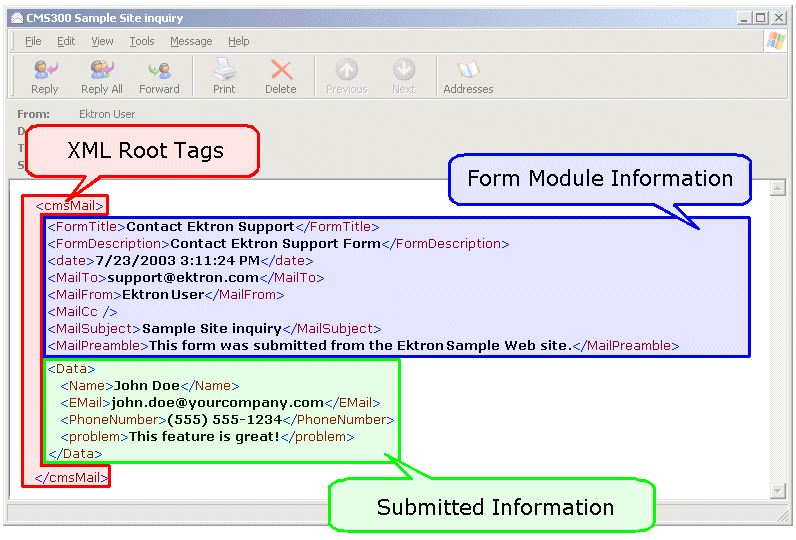The width and height of the screenshot is (796, 540).
Task: Click 'Contact Ektron Support Form' description text
Action: point(275,244)
